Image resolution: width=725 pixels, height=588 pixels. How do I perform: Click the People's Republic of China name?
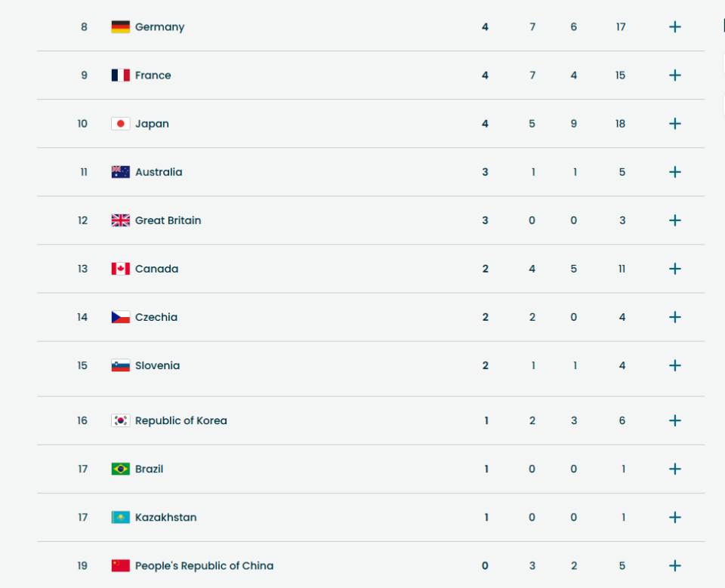[204, 565]
